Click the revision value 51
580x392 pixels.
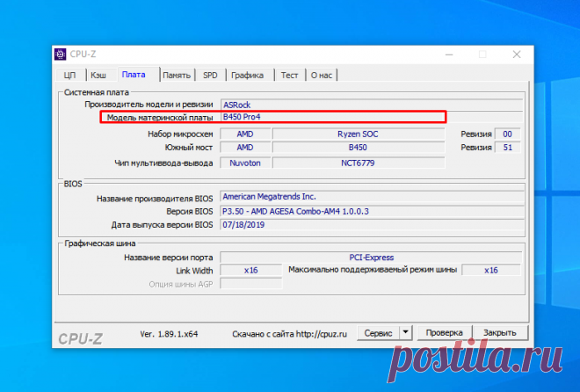point(508,148)
